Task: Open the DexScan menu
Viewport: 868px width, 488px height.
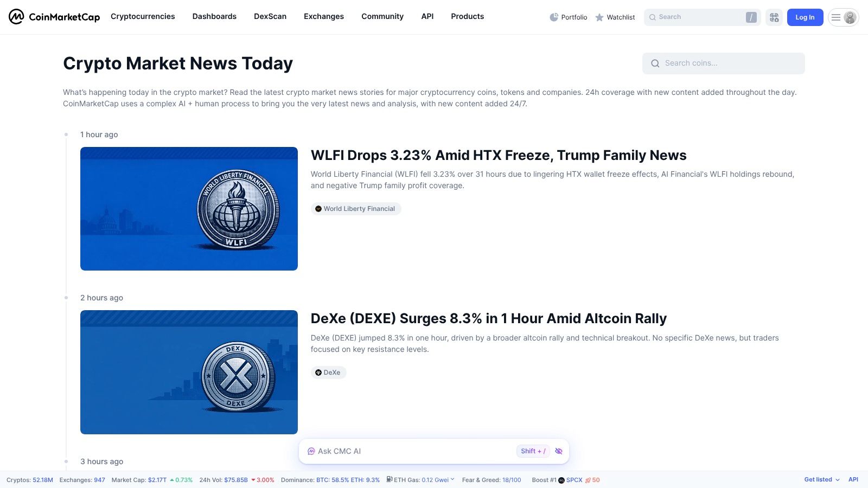Action: pos(270,16)
